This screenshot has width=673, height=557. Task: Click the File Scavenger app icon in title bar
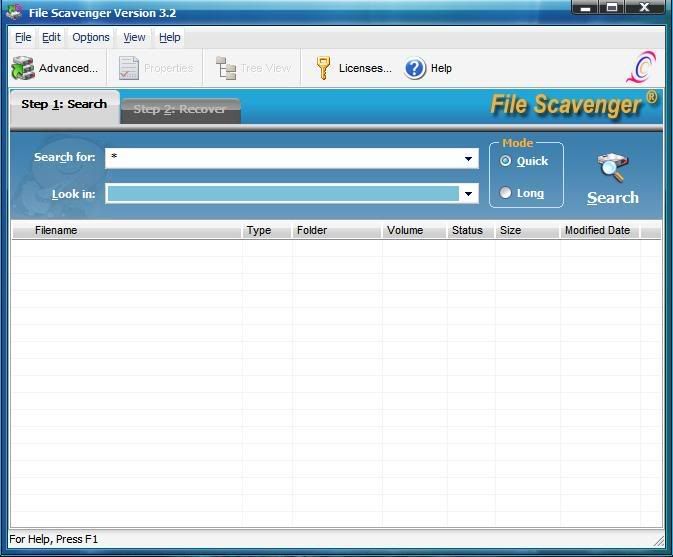15,12
